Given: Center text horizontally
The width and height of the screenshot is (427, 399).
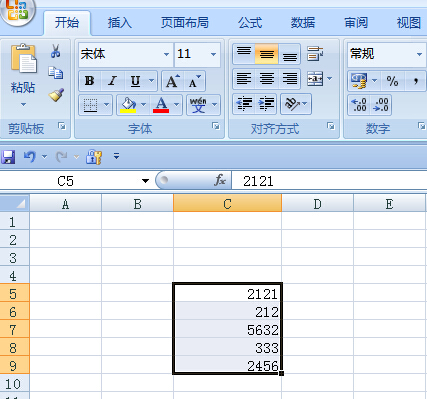Looking at the screenshot, I should 267,79.
